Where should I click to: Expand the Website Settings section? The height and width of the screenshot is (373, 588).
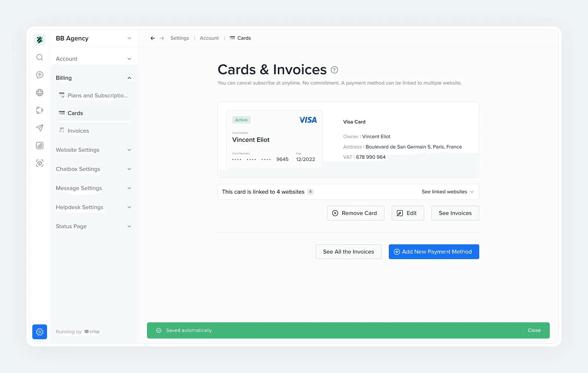94,150
